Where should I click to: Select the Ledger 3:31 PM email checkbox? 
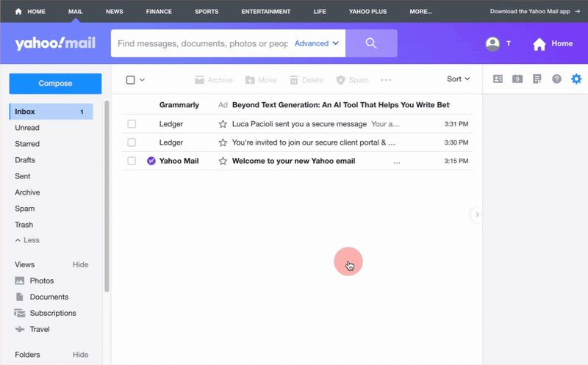132,124
